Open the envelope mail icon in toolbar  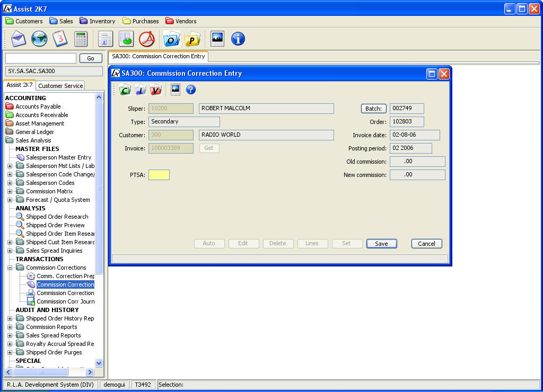coord(19,39)
